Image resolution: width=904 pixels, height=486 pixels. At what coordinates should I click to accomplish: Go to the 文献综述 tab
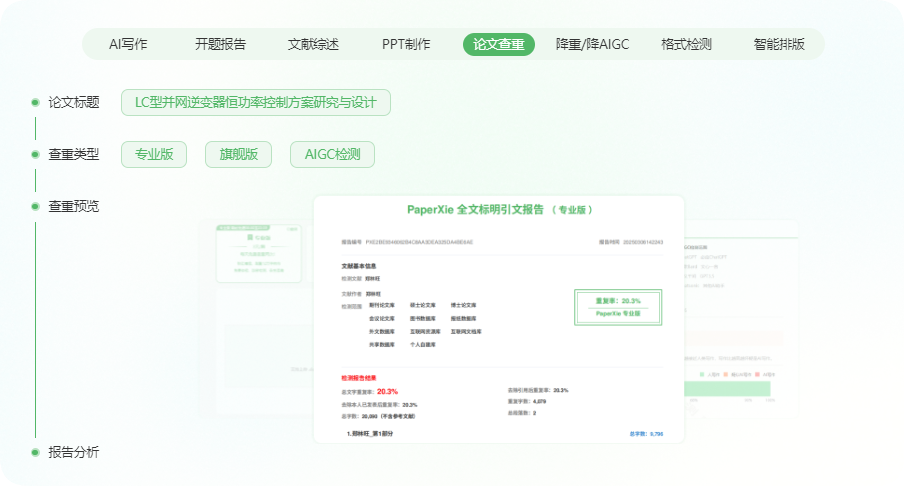313,44
